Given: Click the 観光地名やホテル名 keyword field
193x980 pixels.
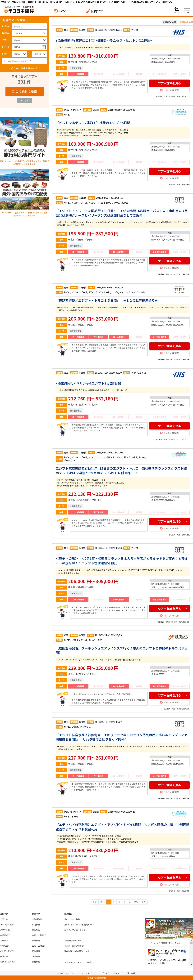Looking at the screenshot, I should tap(24, 61).
